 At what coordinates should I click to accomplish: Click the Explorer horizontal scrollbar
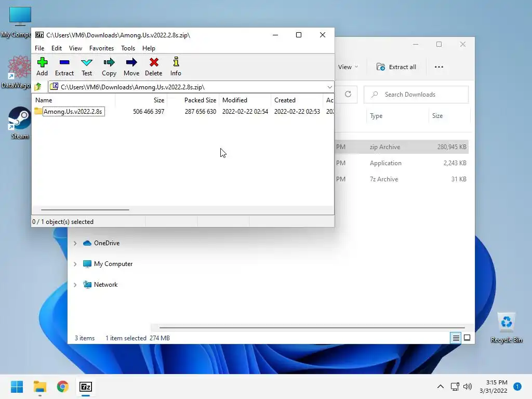[x=312, y=328]
